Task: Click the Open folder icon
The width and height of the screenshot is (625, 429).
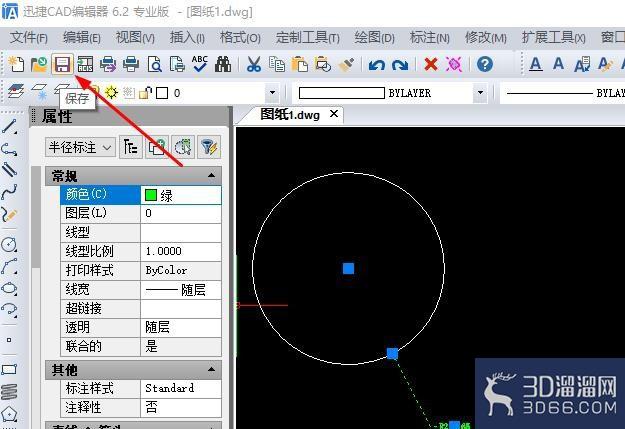Action: (39, 64)
